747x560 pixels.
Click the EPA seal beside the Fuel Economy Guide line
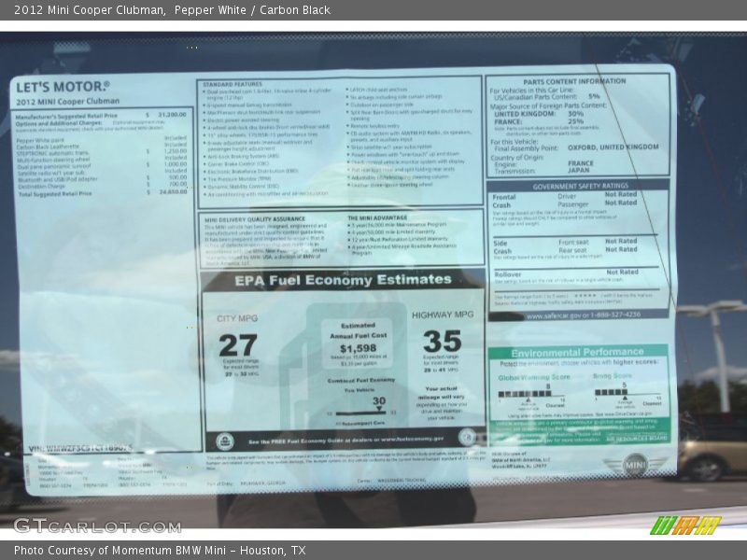pyautogui.click(x=225, y=441)
